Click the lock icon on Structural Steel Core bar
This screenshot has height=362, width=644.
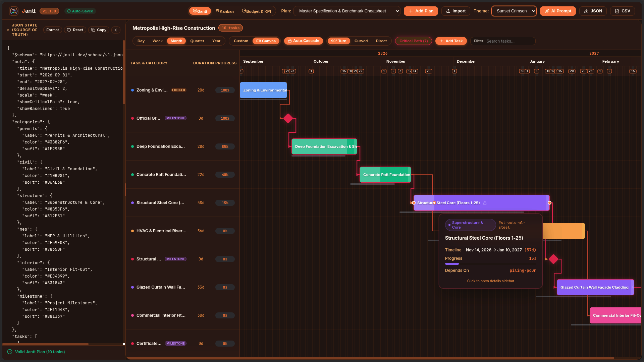485,203
